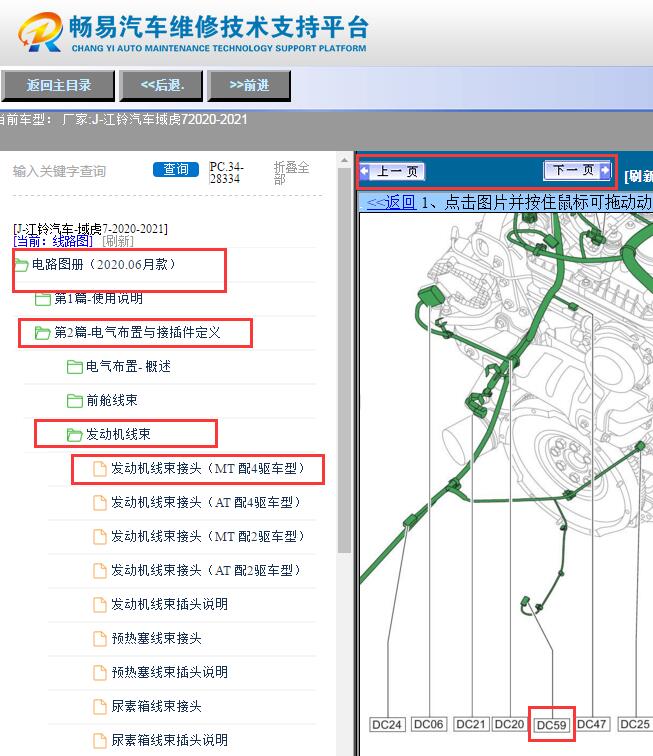Click the engine wiring harness diagram image

pyautogui.click(x=506, y=485)
